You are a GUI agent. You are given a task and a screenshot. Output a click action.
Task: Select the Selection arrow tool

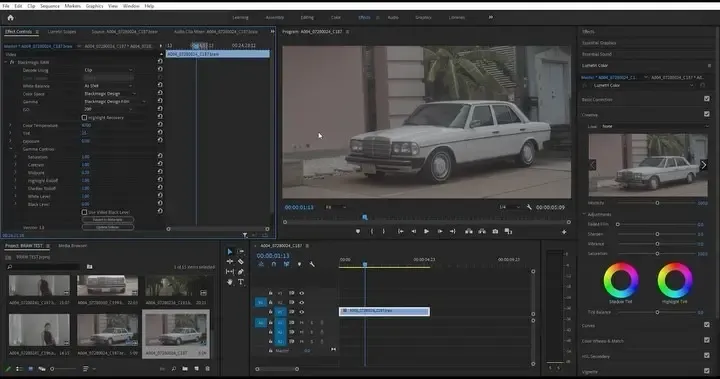[x=230, y=252]
